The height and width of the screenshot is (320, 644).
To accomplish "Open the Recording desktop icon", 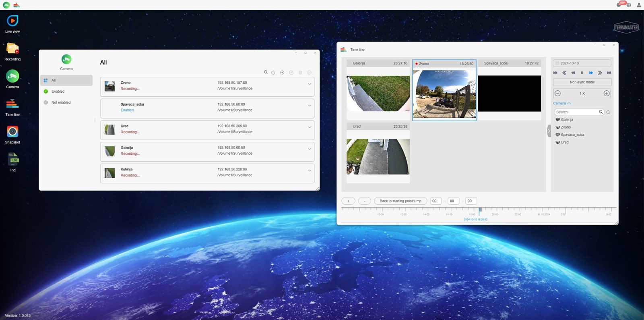I will pos(12,49).
